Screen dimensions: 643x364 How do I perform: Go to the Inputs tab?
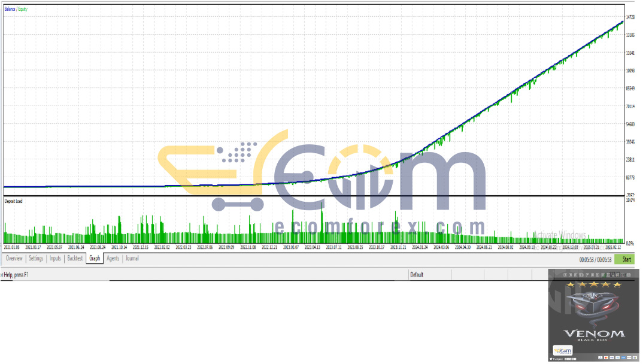(55, 259)
